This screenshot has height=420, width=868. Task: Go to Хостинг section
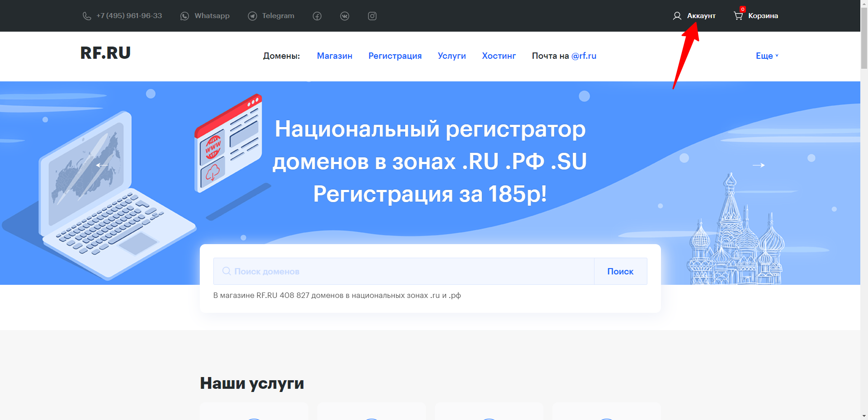(499, 56)
